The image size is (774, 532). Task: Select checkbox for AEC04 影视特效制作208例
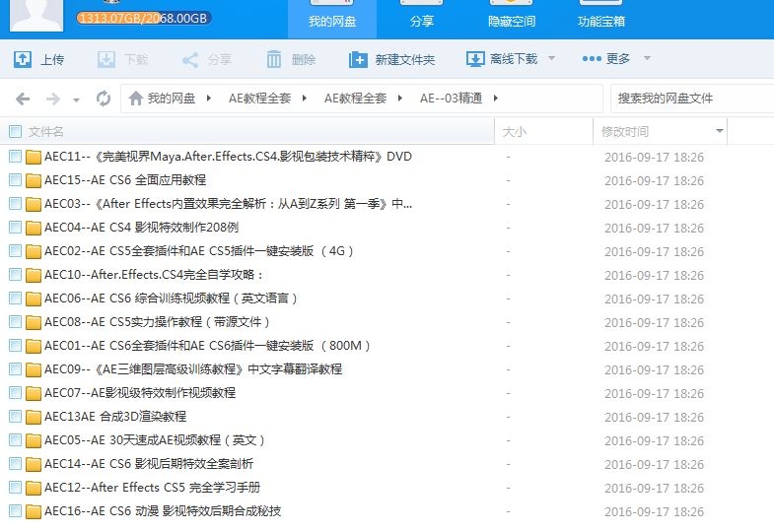[x=15, y=228]
